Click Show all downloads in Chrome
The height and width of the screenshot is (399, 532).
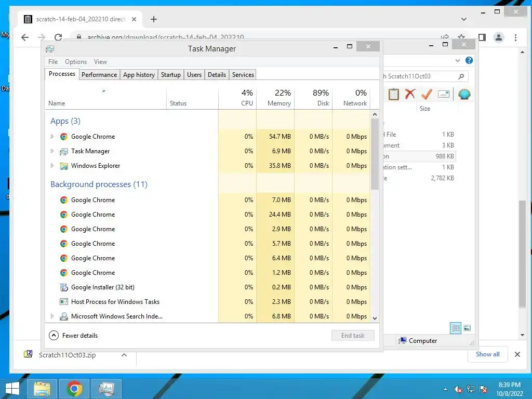(487, 354)
